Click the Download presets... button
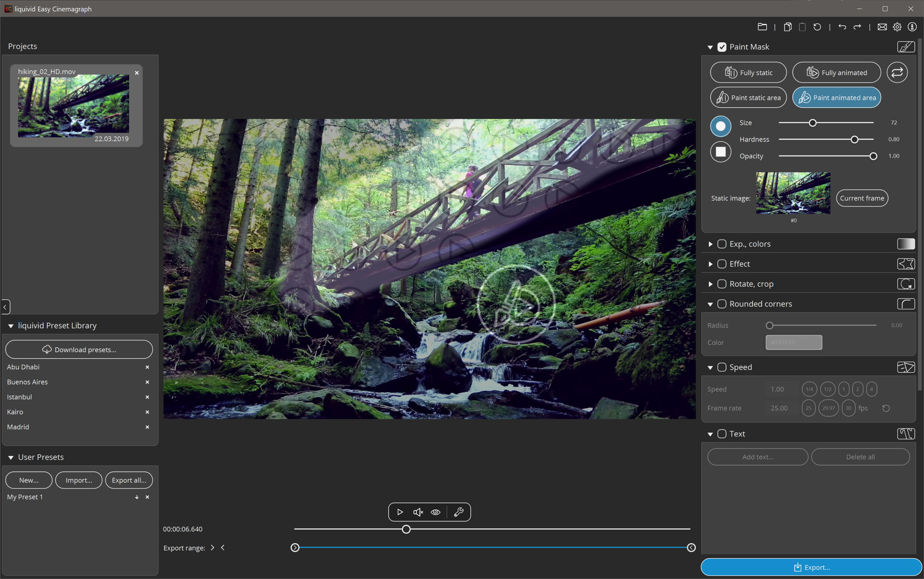 click(79, 350)
